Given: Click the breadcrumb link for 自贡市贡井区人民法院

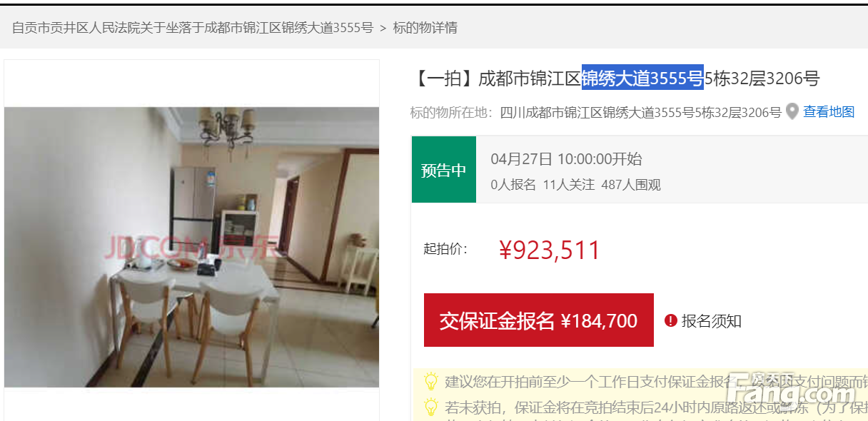Looking at the screenshot, I should (193, 28).
